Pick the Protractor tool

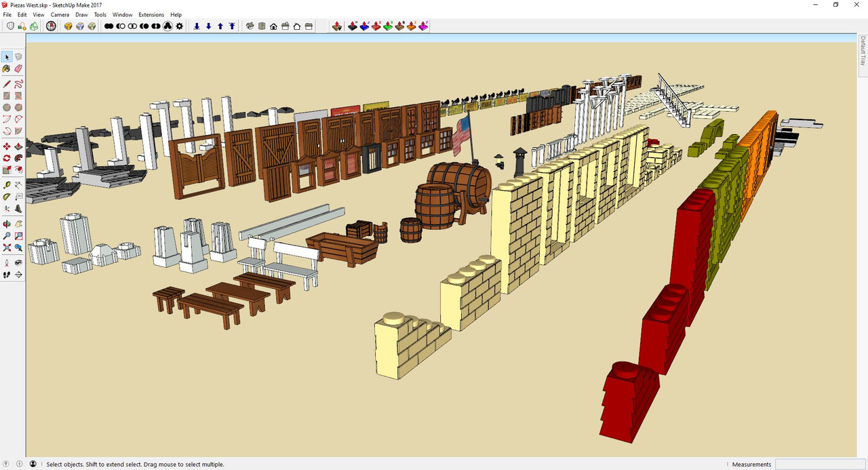tap(7, 197)
